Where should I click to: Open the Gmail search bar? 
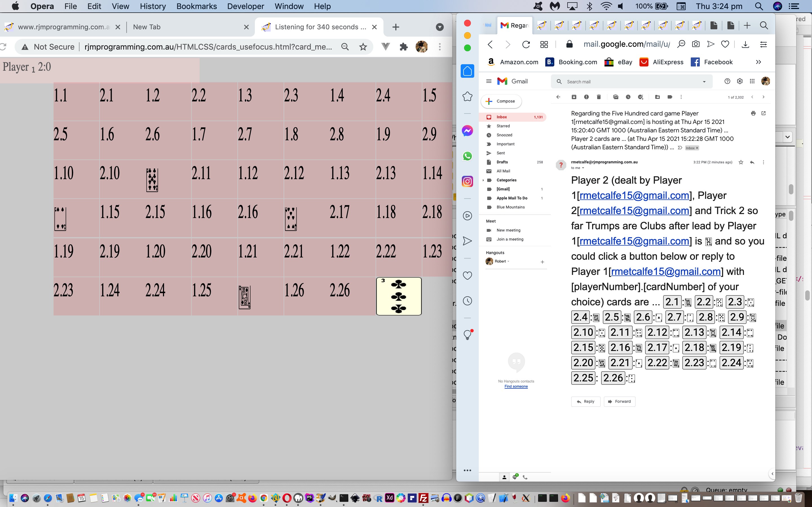(x=631, y=82)
